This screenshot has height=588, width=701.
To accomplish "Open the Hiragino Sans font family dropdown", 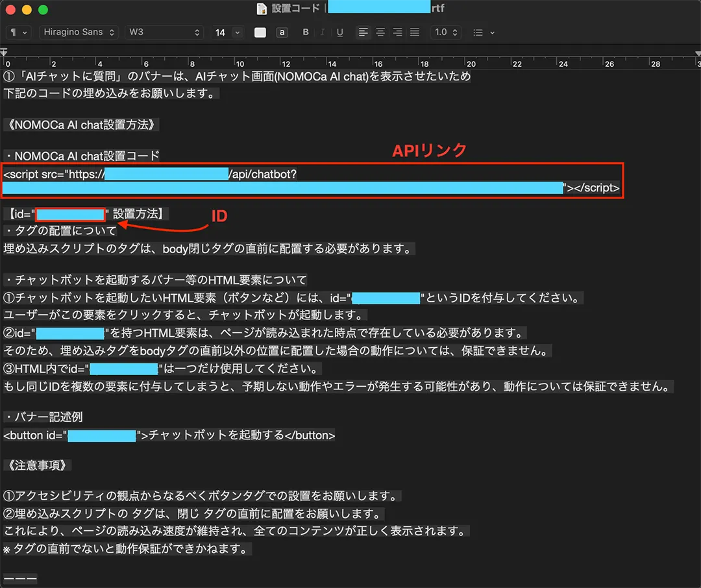I will tap(79, 32).
